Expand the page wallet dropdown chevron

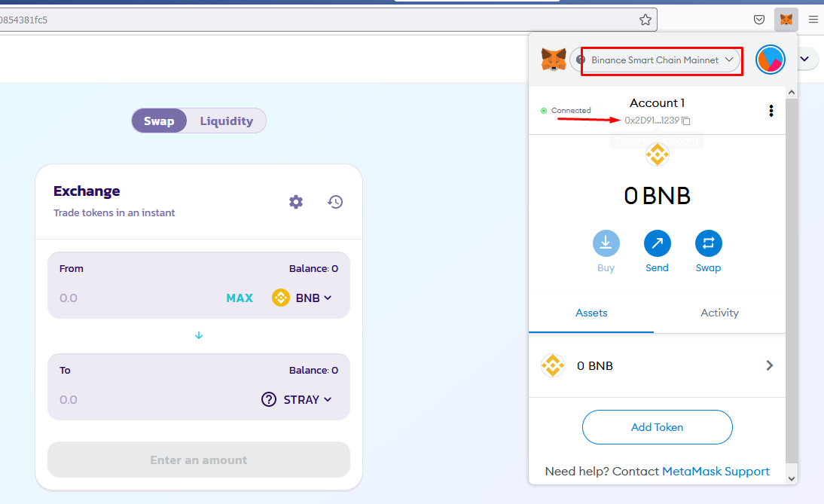[x=804, y=59]
